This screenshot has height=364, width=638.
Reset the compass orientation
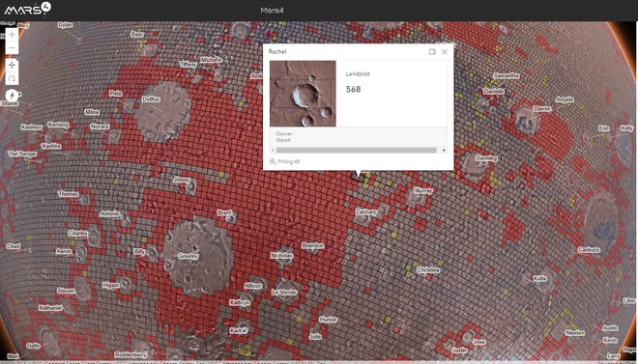coord(12,96)
